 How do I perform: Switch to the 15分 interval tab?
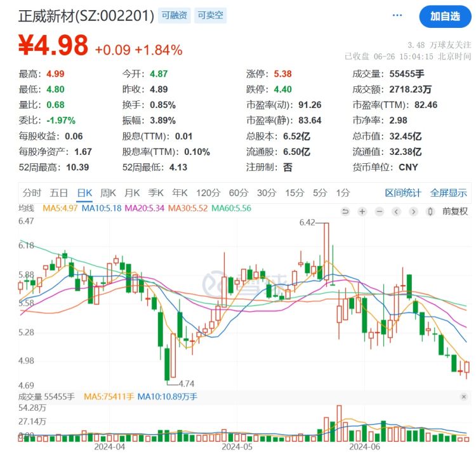pos(294,193)
